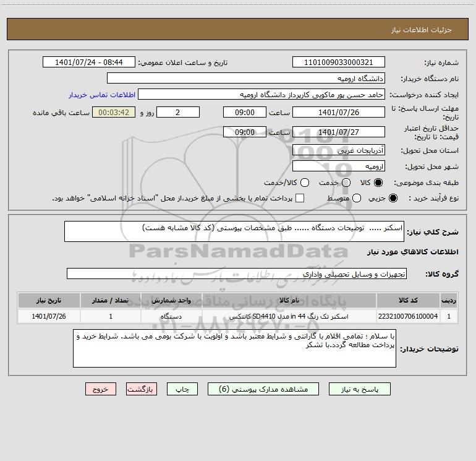Click پاسخ به نیاز button
The image size is (476, 461).
(x=359, y=389)
